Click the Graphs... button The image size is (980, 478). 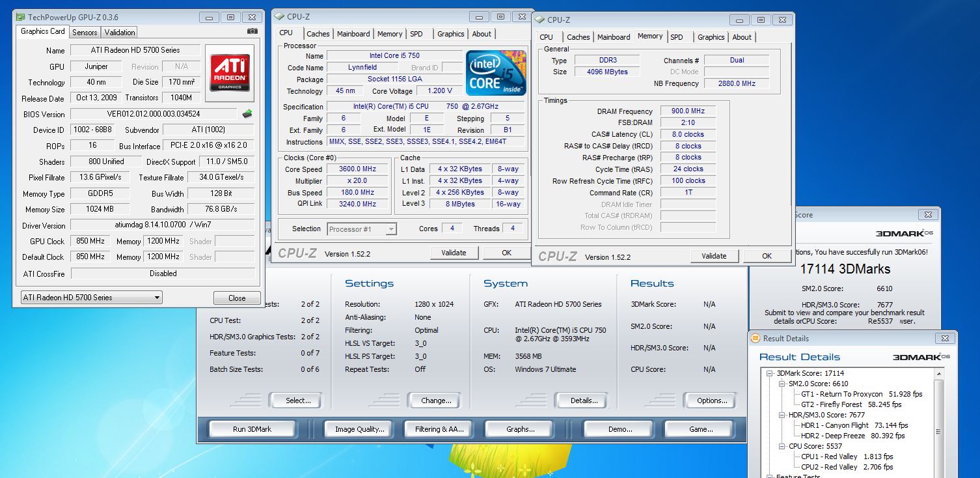click(521, 429)
